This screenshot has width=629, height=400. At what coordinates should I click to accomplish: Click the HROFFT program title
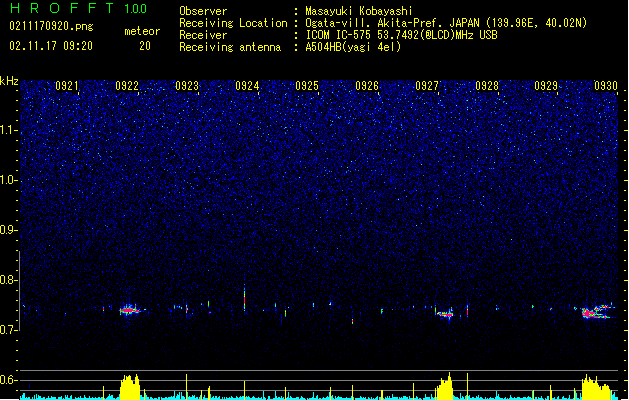(x=62, y=8)
